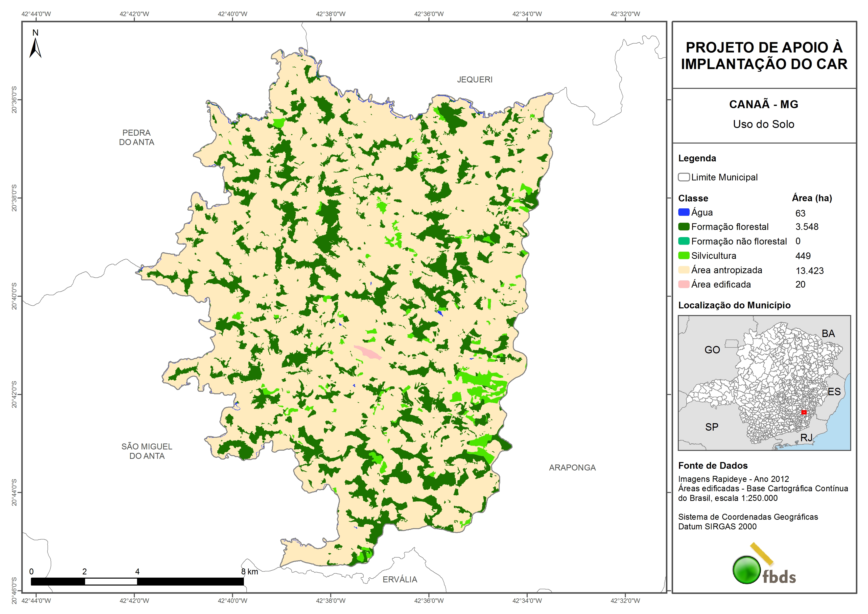Click the red location marker in inset map
The width and height of the screenshot is (868, 614).
coord(804,412)
